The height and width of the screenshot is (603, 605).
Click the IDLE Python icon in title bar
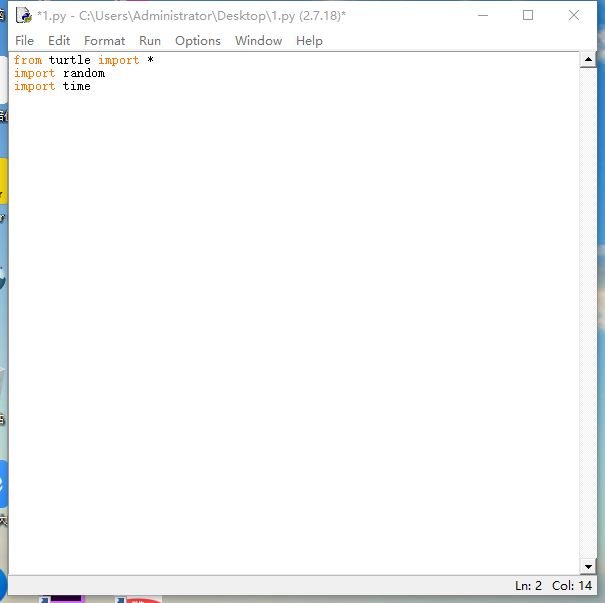coord(24,15)
